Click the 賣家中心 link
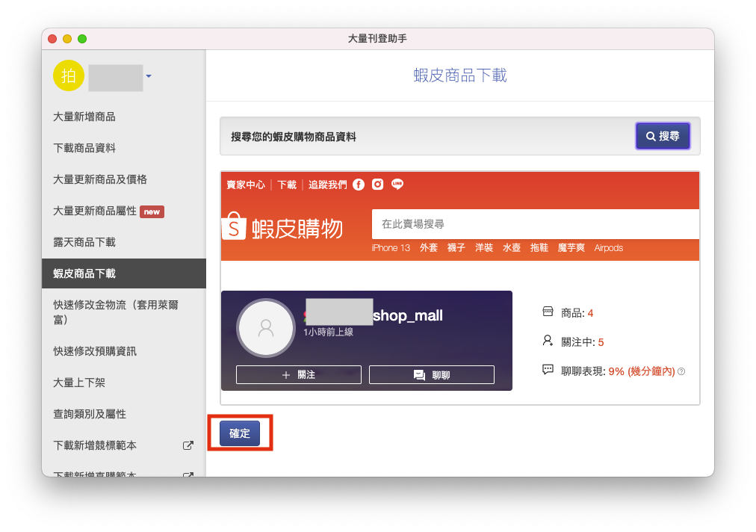756x532 pixels. [246, 185]
